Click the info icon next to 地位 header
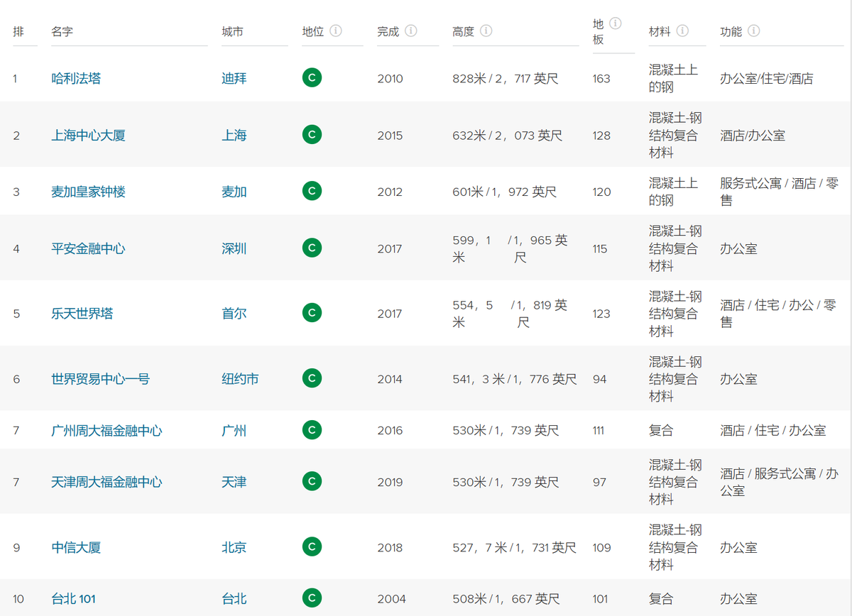 336,31
